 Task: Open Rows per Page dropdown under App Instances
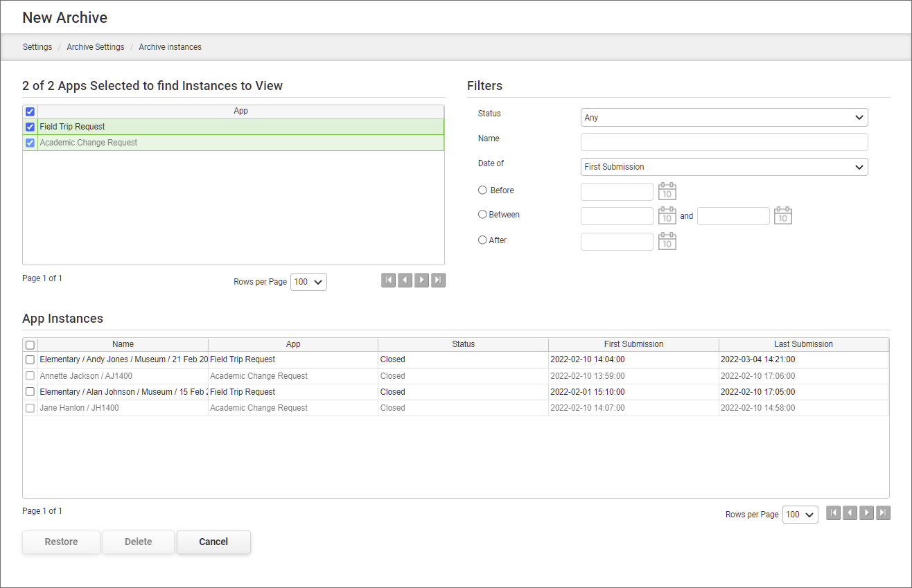click(800, 515)
